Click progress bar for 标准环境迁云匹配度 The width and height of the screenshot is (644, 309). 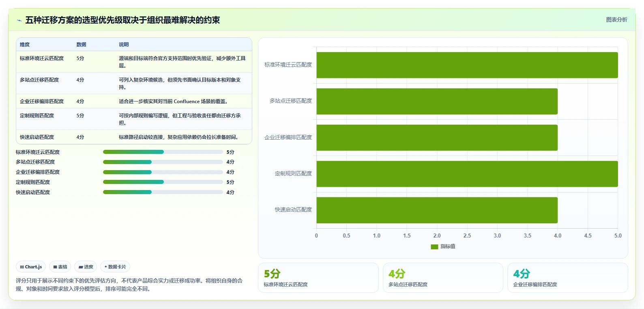click(163, 152)
